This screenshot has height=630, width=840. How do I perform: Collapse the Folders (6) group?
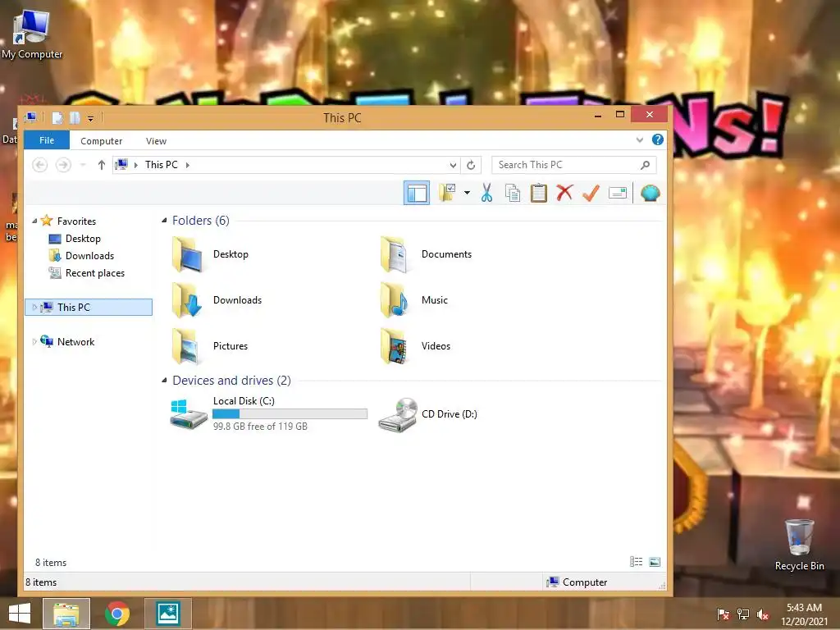(x=164, y=220)
